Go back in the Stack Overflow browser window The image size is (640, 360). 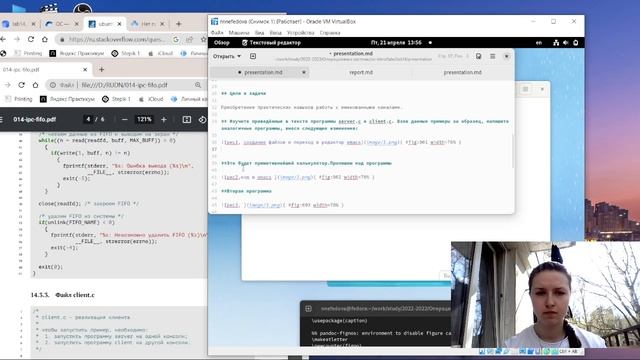pos(3,39)
